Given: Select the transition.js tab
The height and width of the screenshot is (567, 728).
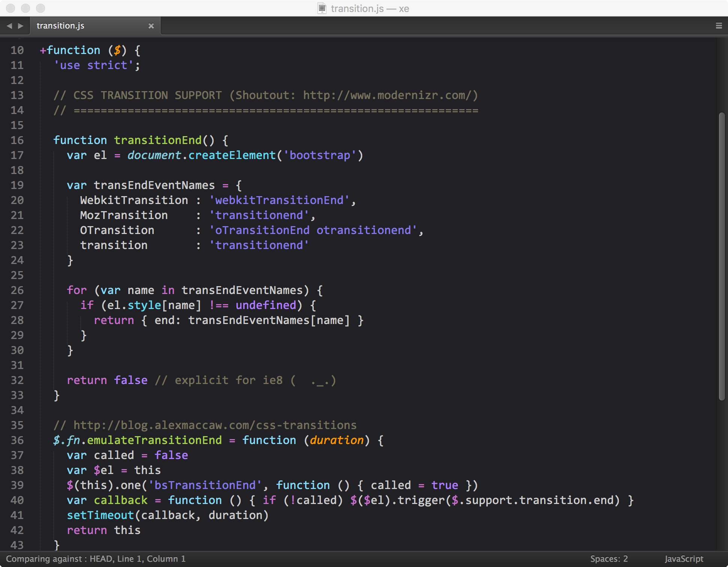Looking at the screenshot, I should point(95,26).
